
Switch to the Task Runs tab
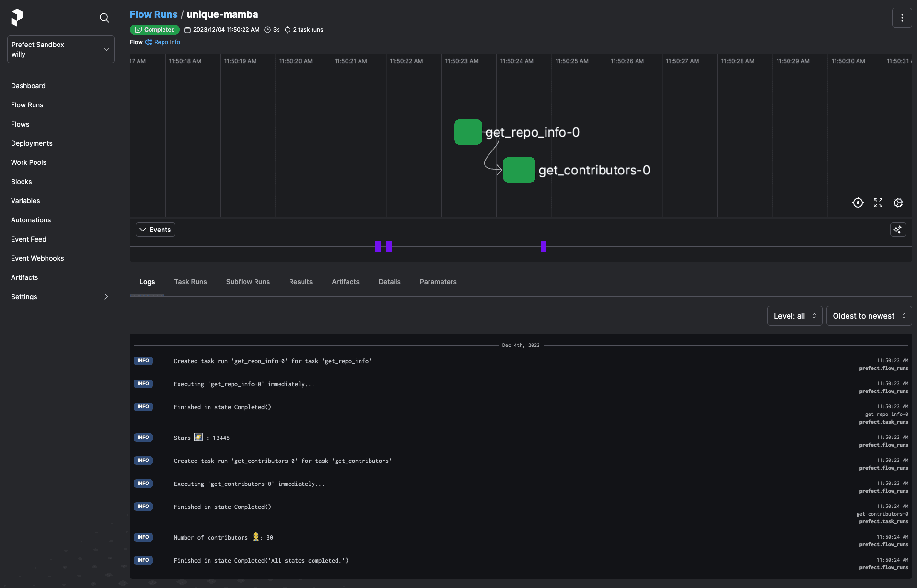(x=190, y=282)
